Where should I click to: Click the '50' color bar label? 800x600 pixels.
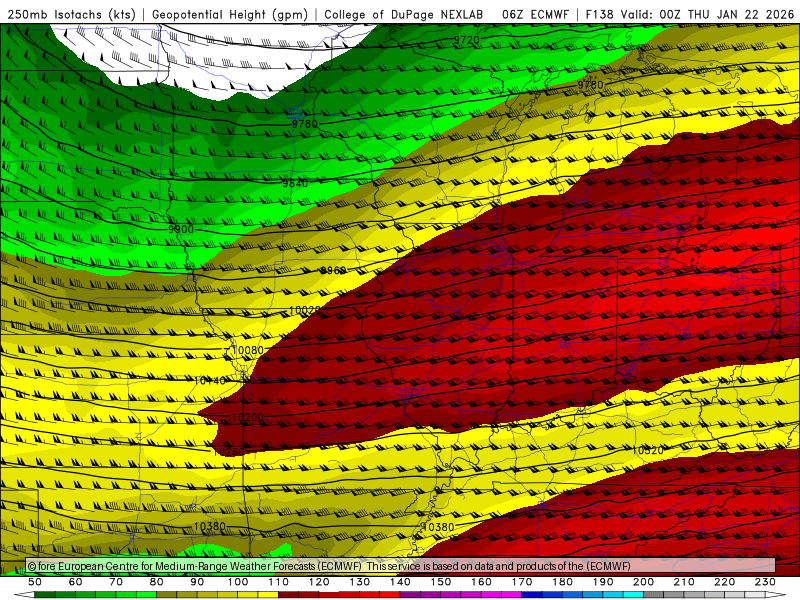click(35, 582)
